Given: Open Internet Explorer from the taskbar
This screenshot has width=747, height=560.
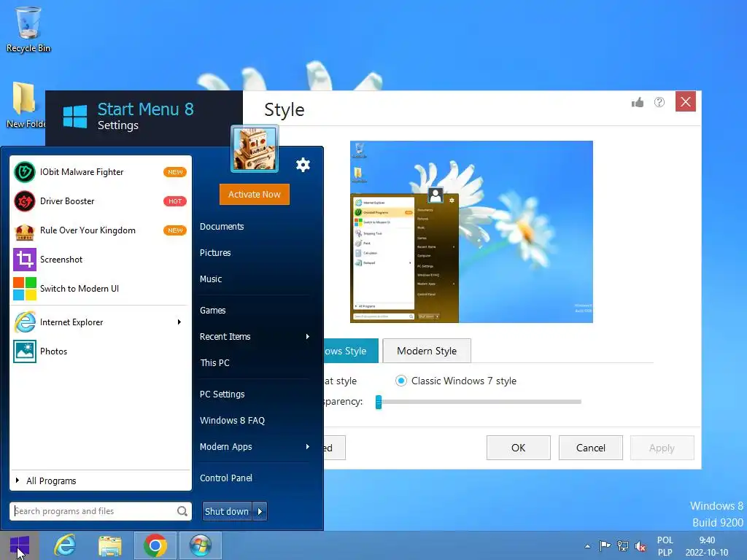Looking at the screenshot, I should coord(65,545).
